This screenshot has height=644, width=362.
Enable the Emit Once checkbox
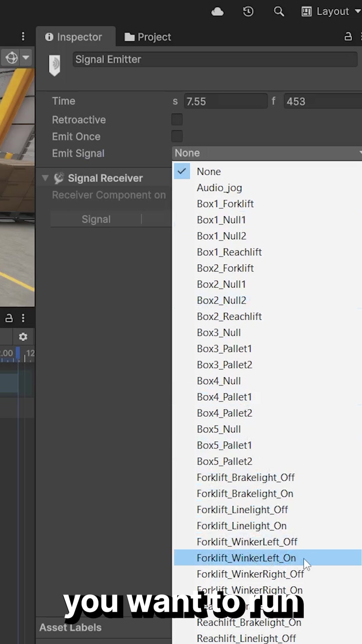coord(177,136)
